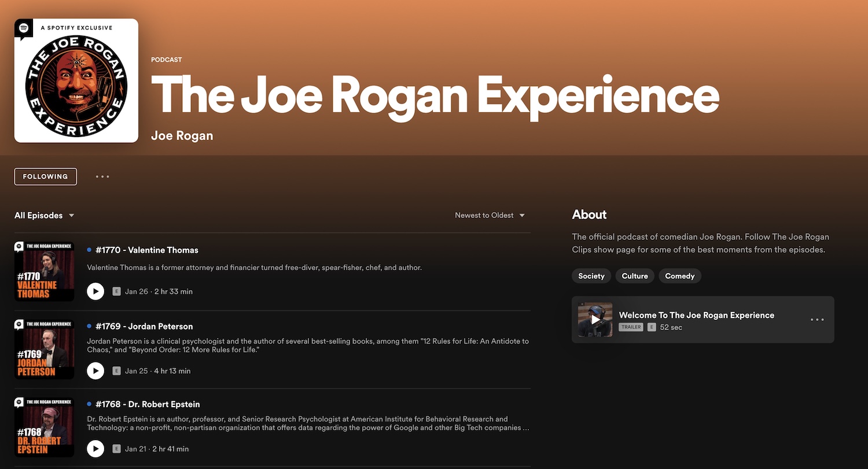The height and width of the screenshot is (469, 868).
Task: Open the #1769 - Jordan Peterson episode title
Action: tap(144, 326)
